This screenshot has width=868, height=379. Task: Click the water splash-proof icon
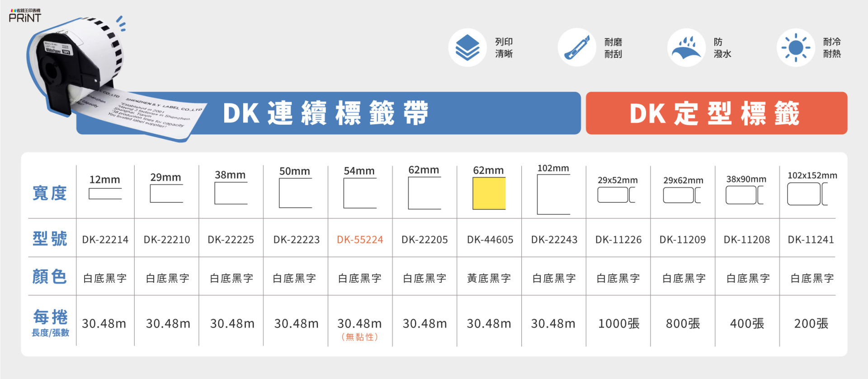point(686,48)
